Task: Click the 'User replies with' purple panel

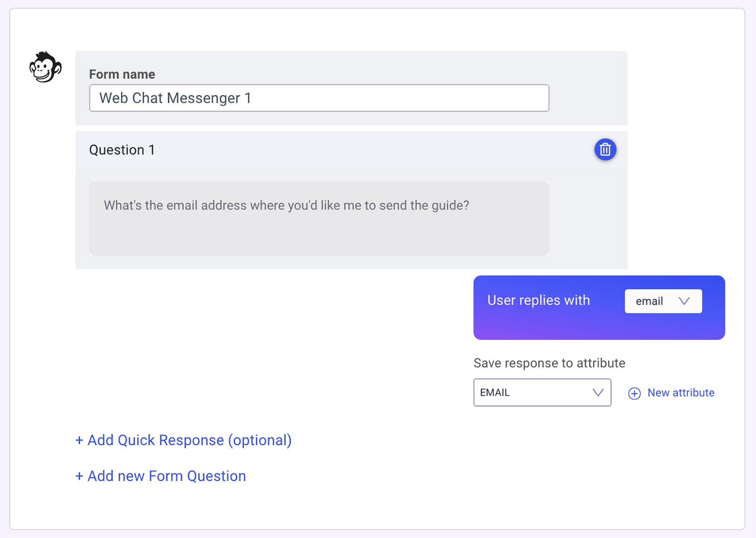Action: pos(599,307)
